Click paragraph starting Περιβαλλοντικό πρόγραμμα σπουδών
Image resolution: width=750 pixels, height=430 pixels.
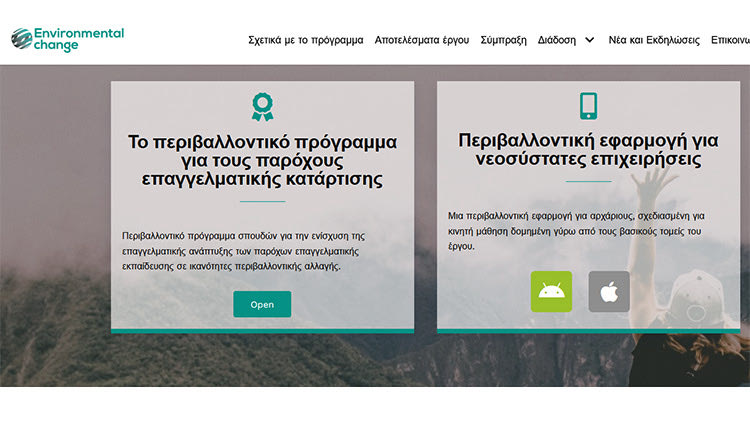pos(243,251)
